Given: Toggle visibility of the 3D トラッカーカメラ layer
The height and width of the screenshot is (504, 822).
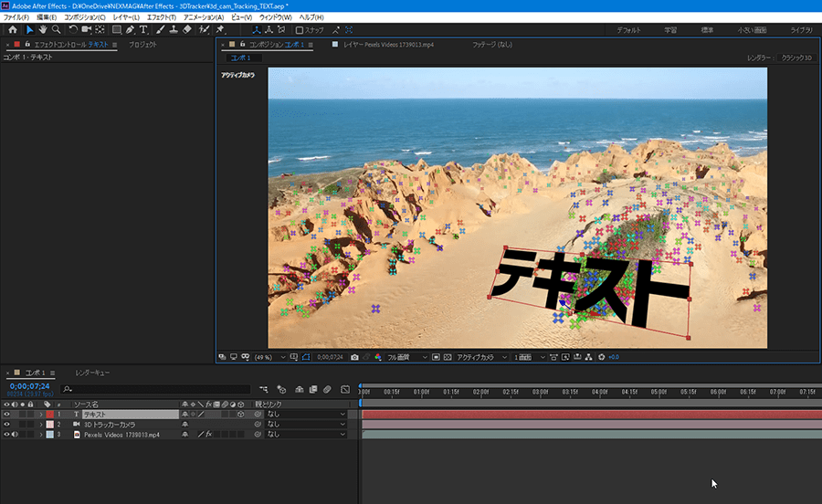Looking at the screenshot, I should 7,425.
